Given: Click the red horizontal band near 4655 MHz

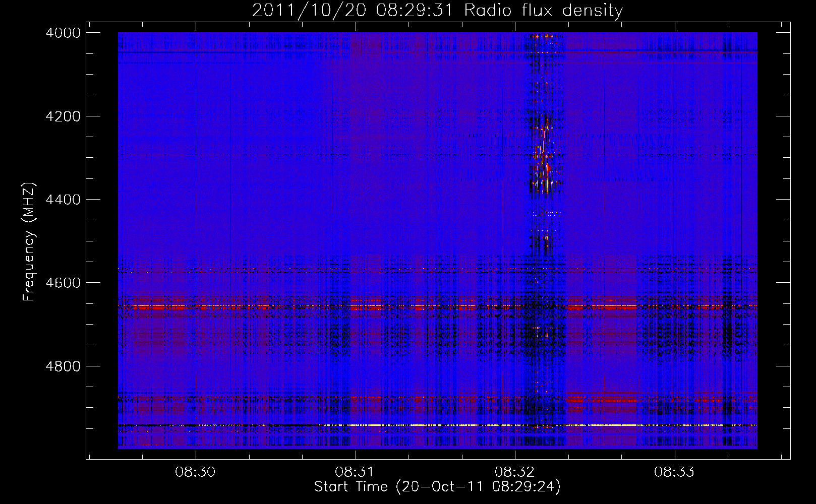Looking at the screenshot, I should (x=437, y=306).
